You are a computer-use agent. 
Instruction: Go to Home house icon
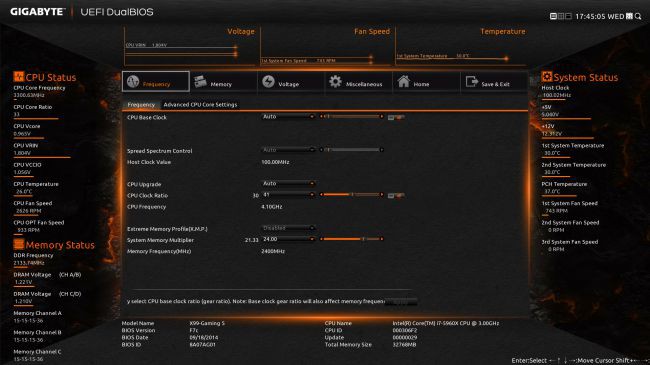[403, 81]
